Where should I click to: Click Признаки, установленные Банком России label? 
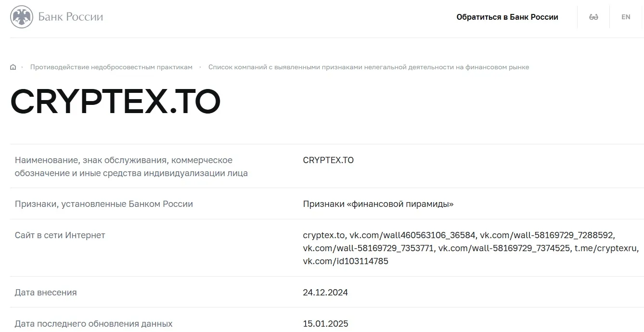tap(103, 204)
